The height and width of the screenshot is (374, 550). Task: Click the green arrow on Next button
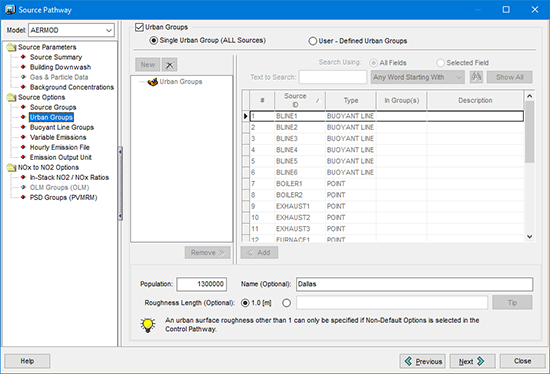pos(481,361)
